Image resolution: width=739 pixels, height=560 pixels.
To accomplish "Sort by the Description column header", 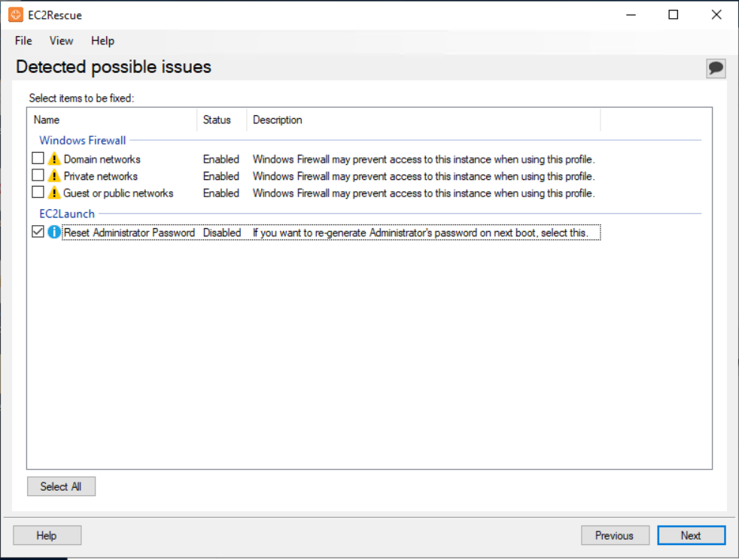I will point(424,120).
